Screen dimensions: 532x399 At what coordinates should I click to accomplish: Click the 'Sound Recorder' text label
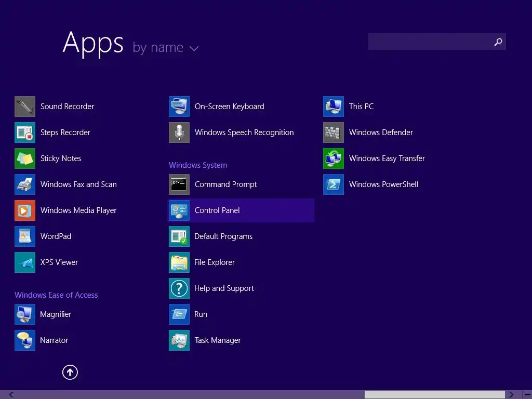click(67, 107)
